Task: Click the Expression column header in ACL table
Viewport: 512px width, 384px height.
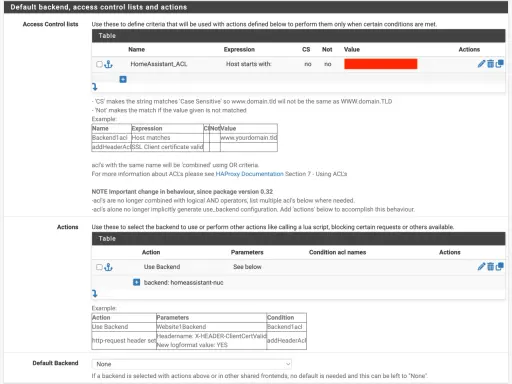Action: (239, 49)
